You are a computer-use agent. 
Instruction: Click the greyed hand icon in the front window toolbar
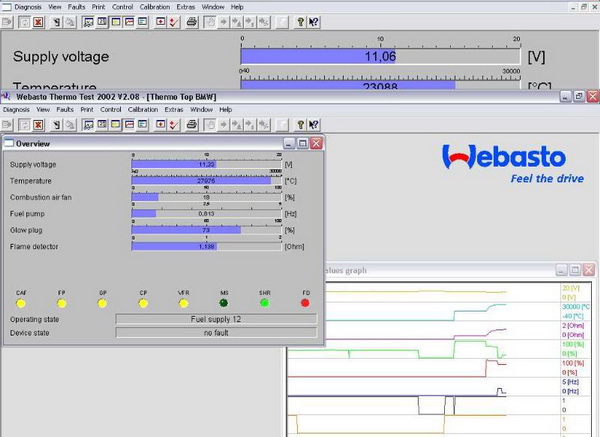210,125
